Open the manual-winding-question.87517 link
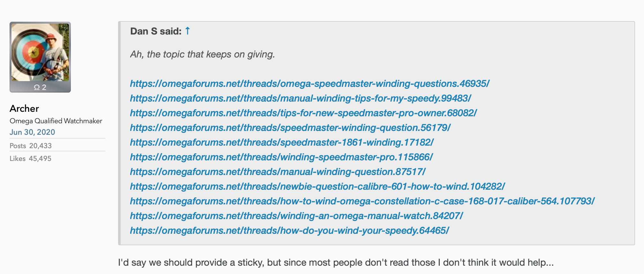Viewport: 644px width, 274px height. pyautogui.click(x=278, y=172)
